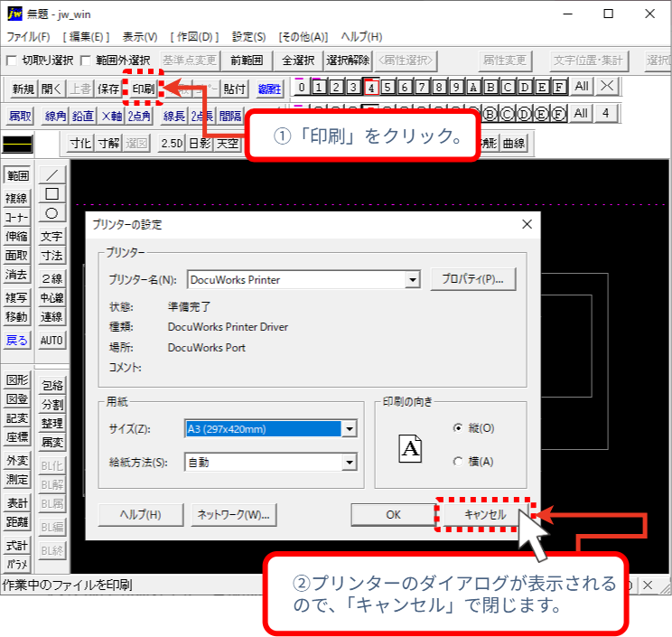
Task: Click the 2.5D toolbar button
Action: pyautogui.click(x=172, y=143)
